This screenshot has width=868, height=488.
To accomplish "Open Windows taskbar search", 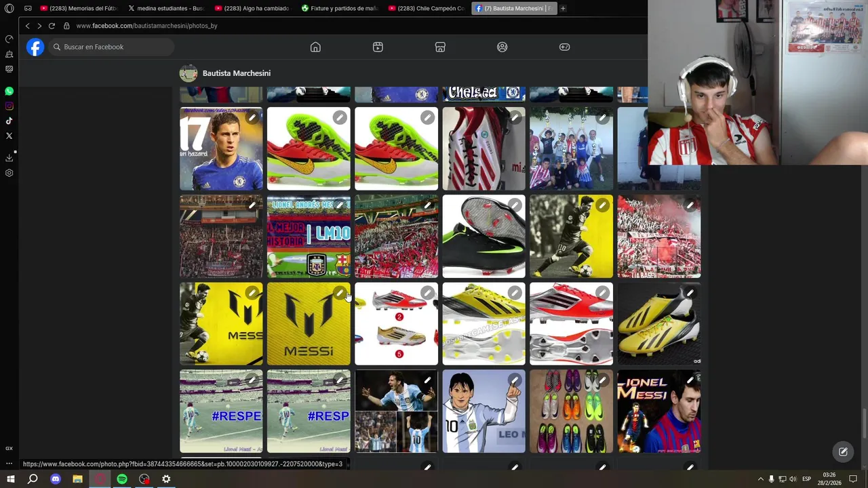I will pos(33,479).
